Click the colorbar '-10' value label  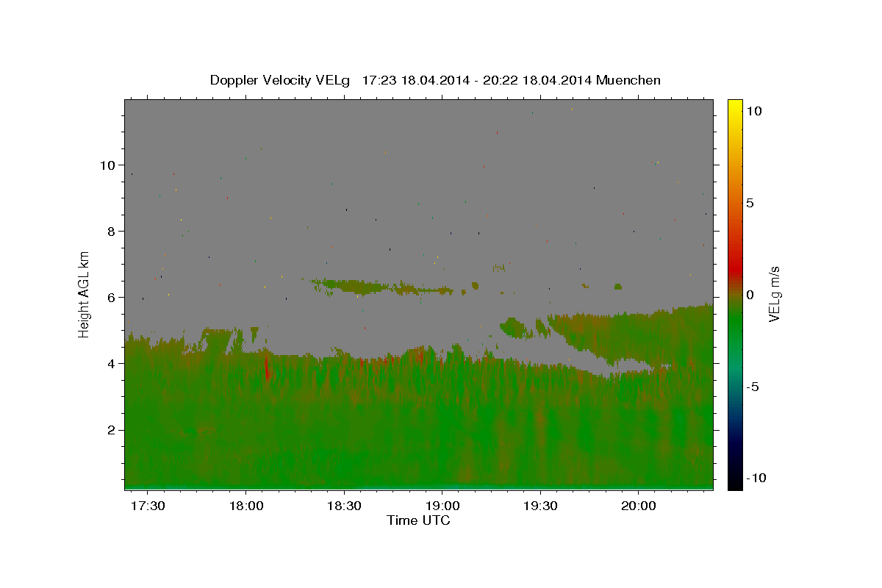pyautogui.click(x=756, y=478)
